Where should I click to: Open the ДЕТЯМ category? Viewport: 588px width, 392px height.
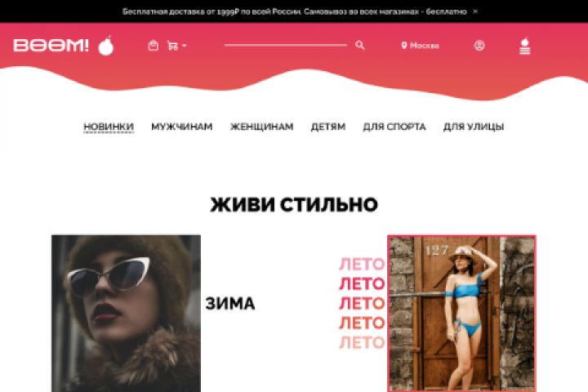[328, 127]
